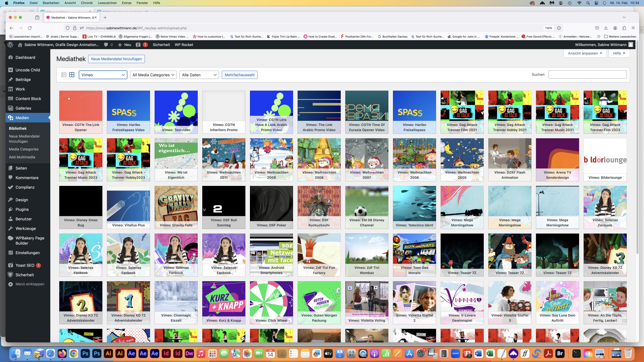
Task: Expand the Hilfe help panel
Action: click(619, 53)
